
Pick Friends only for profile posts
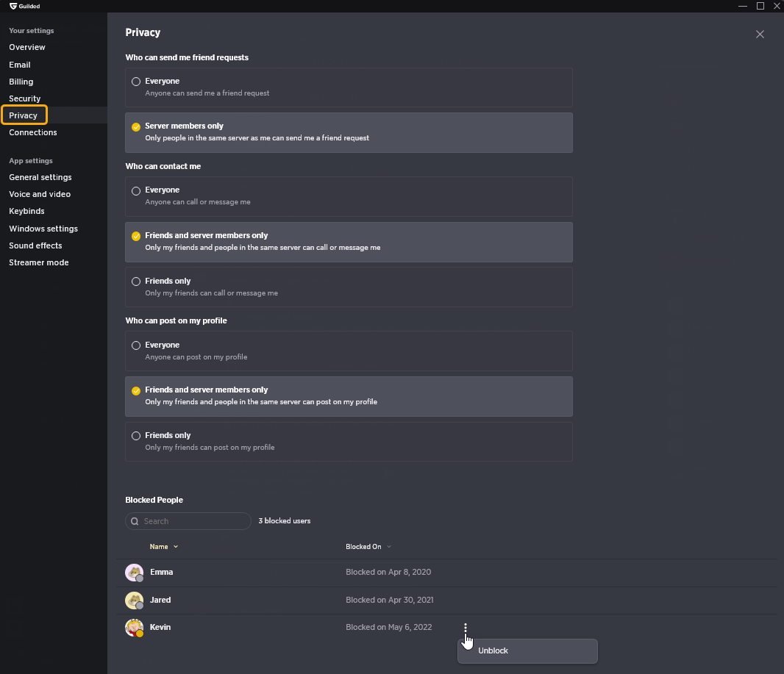point(349,442)
